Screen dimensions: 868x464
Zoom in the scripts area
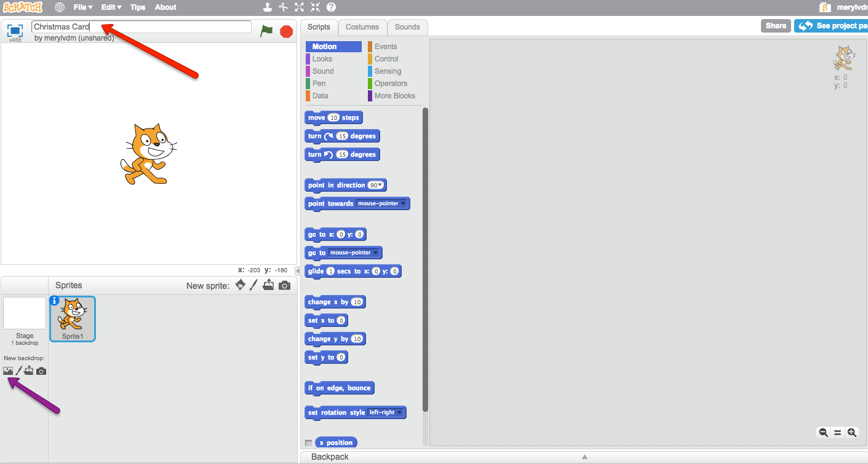pos(852,433)
